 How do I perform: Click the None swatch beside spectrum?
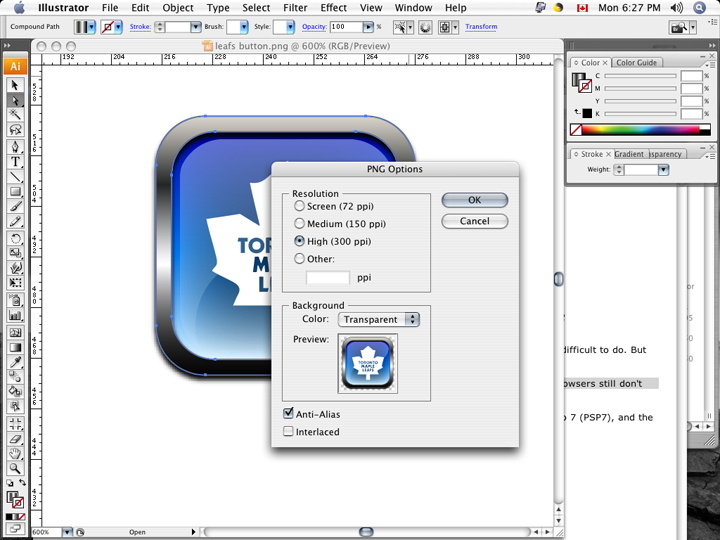(x=576, y=130)
